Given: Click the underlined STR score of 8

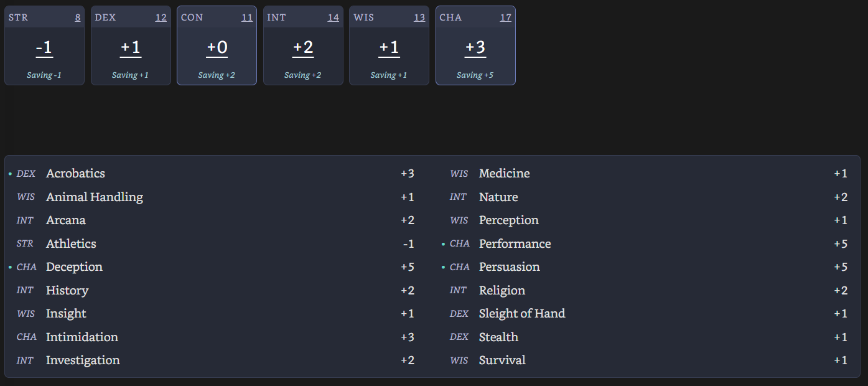Looking at the screenshot, I should pos(78,17).
